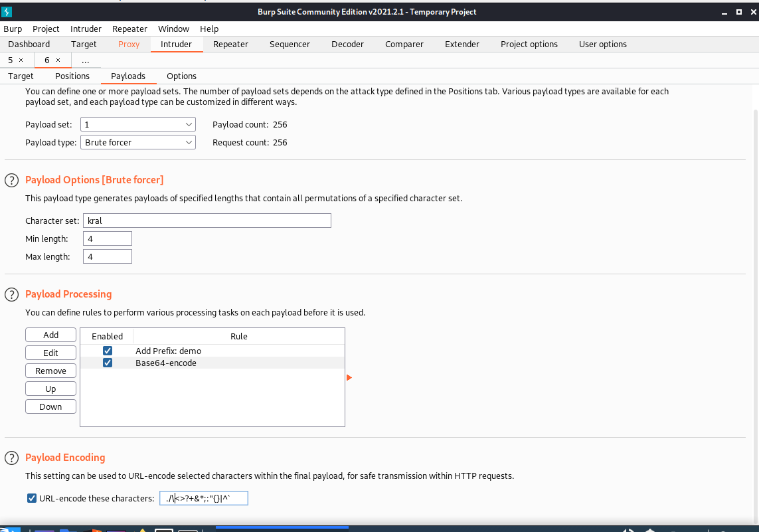Viewport: 759px width, 532px height.
Task: Click the 'Payload count: 256' text
Action: click(250, 124)
